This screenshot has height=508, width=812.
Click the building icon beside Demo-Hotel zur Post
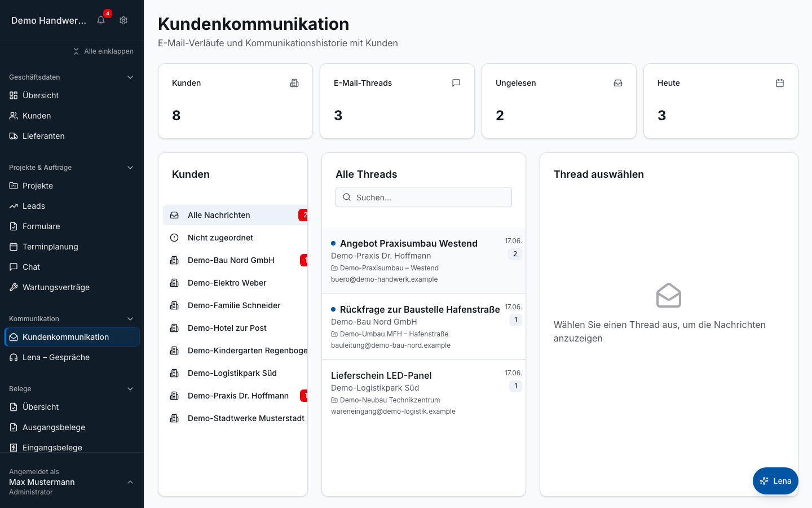click(174, 328)
